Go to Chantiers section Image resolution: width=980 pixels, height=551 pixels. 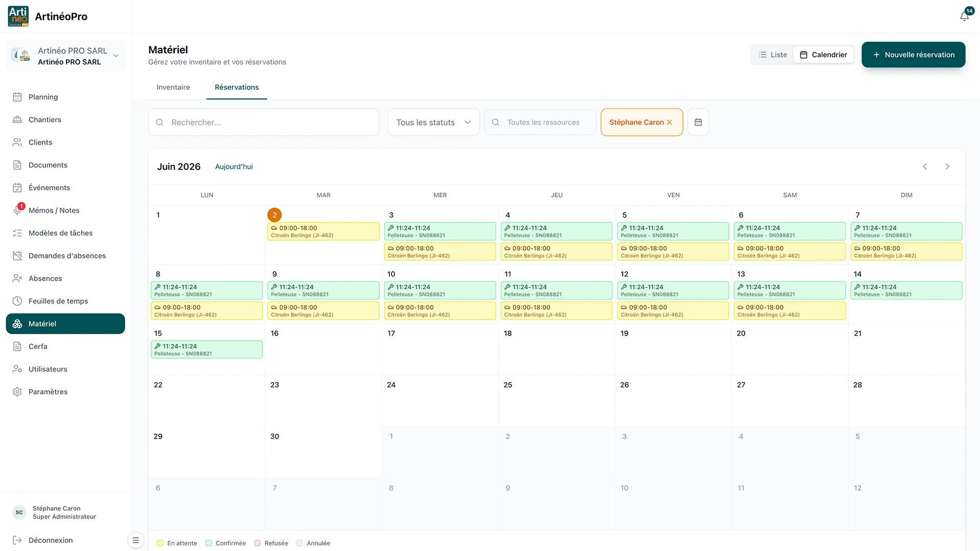pos(65,119)
